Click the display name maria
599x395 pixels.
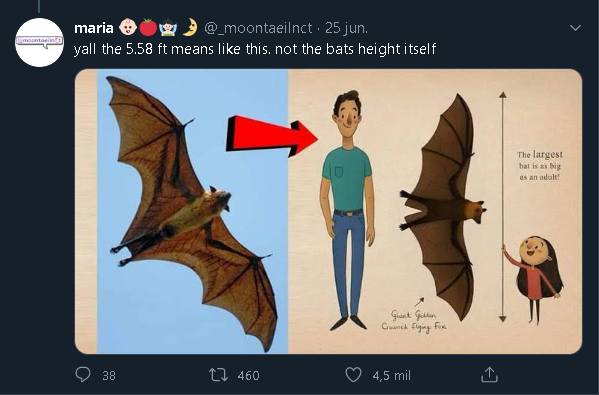tap(94, 28)
